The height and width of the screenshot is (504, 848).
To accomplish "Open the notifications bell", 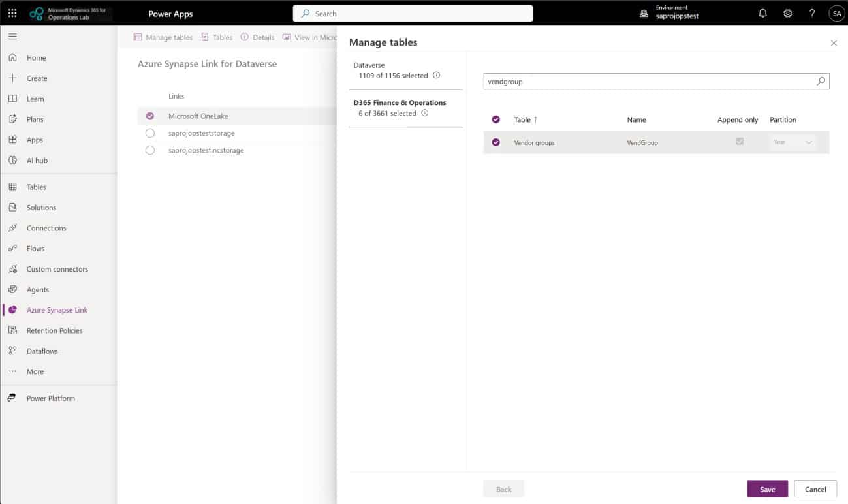I will [762, 13].
